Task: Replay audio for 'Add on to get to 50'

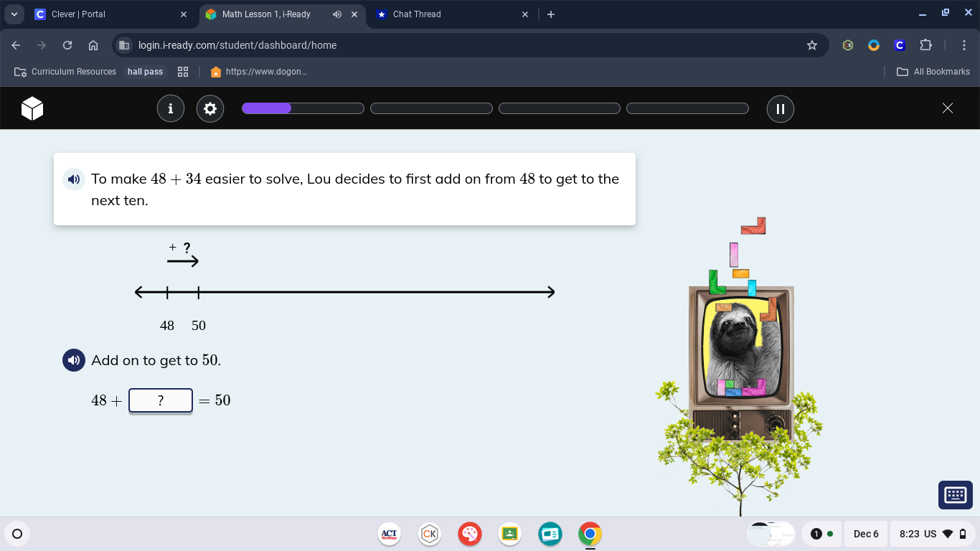Action: tap(74, 360)
